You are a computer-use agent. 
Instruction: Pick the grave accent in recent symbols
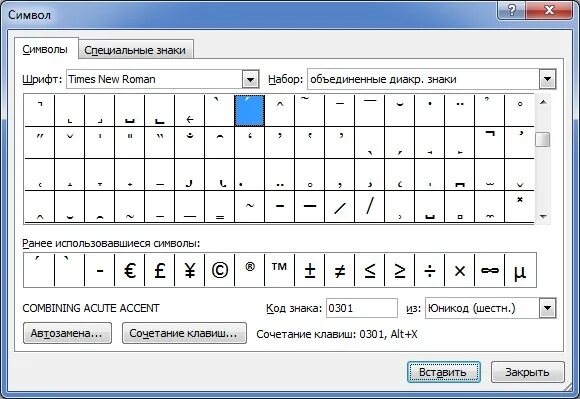tap(70, 270)
